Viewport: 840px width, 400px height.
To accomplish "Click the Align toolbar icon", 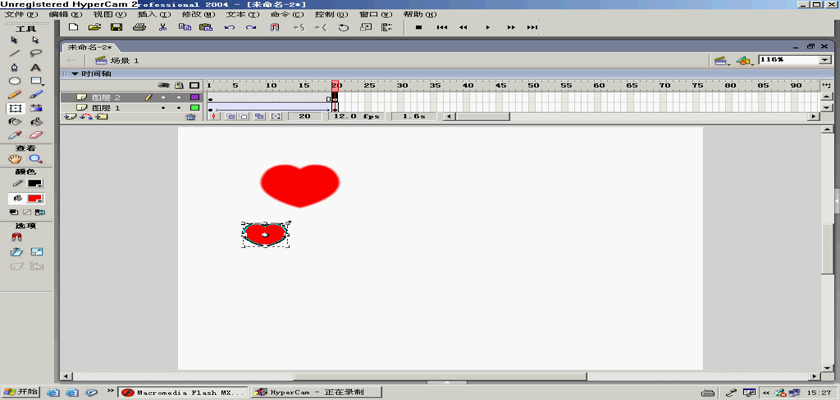I will (x=387, y=27).
